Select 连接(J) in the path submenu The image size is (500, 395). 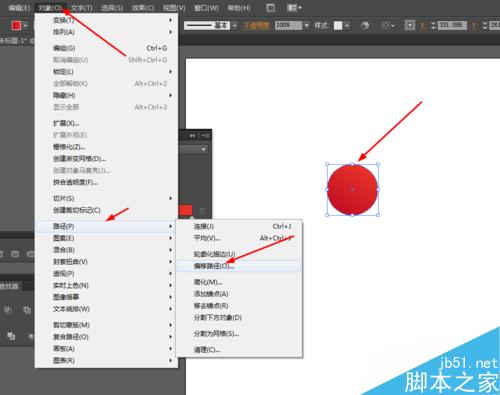click(239, 226)
